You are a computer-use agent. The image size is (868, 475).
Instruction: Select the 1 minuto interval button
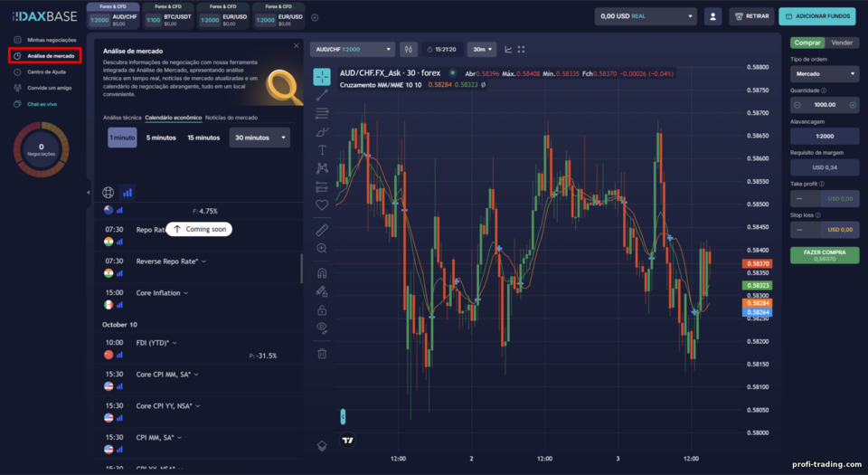click(122, 138)
